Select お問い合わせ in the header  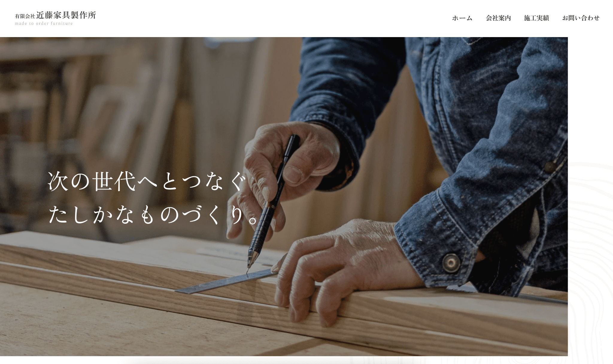(x=581, y=18)
